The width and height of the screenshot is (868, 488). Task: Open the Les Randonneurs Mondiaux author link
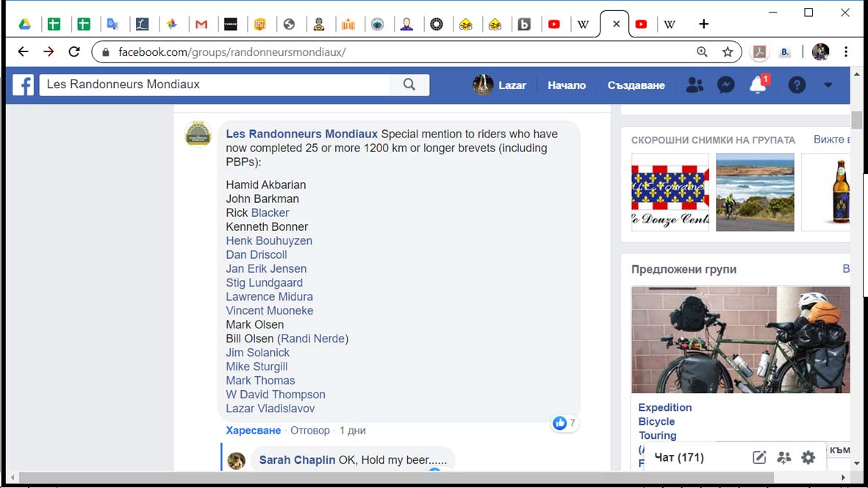click(301, 134)
